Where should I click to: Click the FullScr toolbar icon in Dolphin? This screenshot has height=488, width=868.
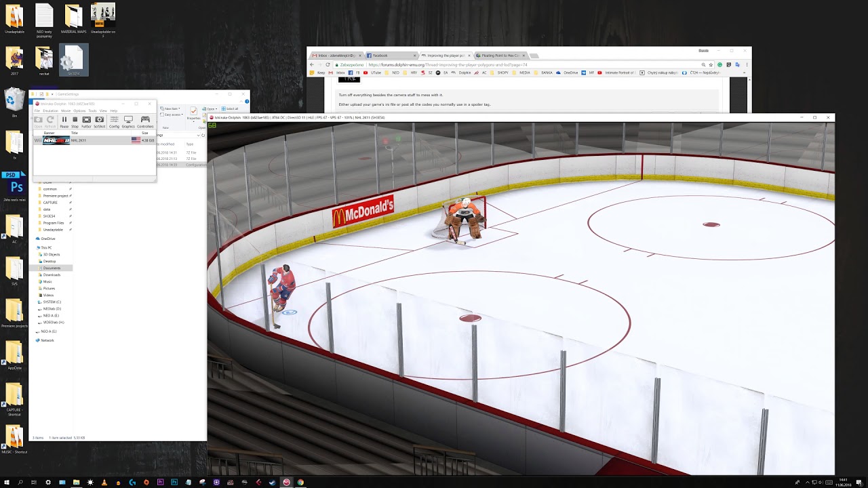[x=86, y=121]
